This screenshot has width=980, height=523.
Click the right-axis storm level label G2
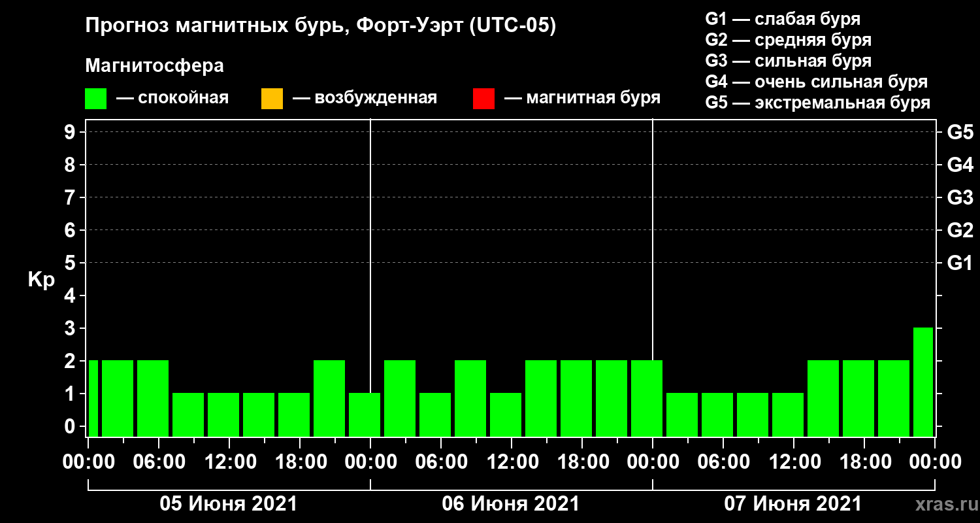click(960, 230)
